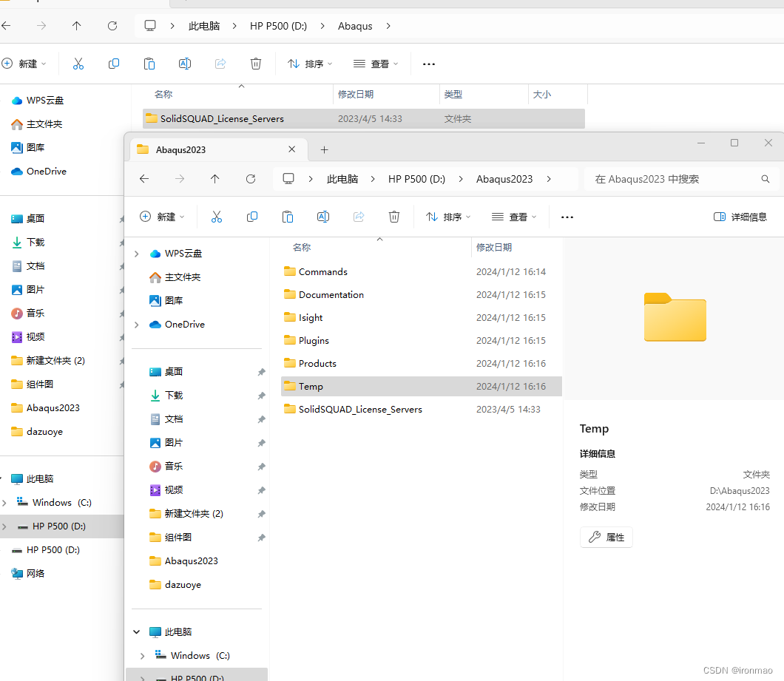
Task: Select the Temp folder row
Action: point(422,387)
